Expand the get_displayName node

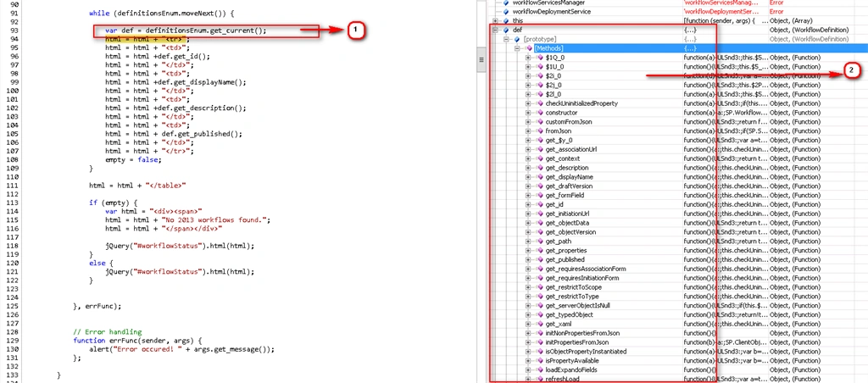528,177
